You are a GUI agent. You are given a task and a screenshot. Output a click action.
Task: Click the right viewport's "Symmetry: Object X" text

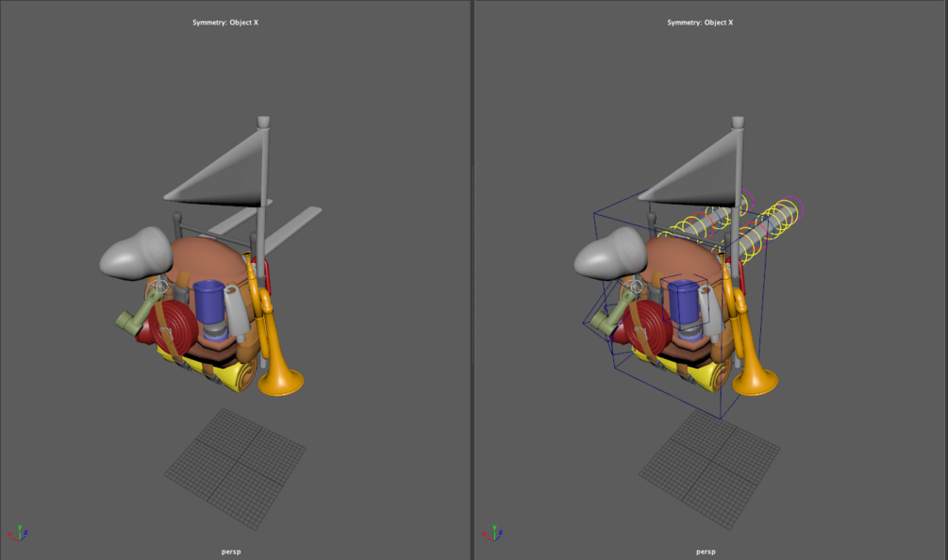(700, 23)
